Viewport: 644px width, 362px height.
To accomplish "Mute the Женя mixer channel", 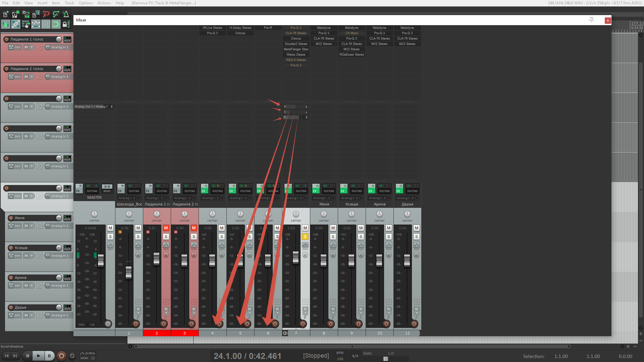I will point(333,228).
